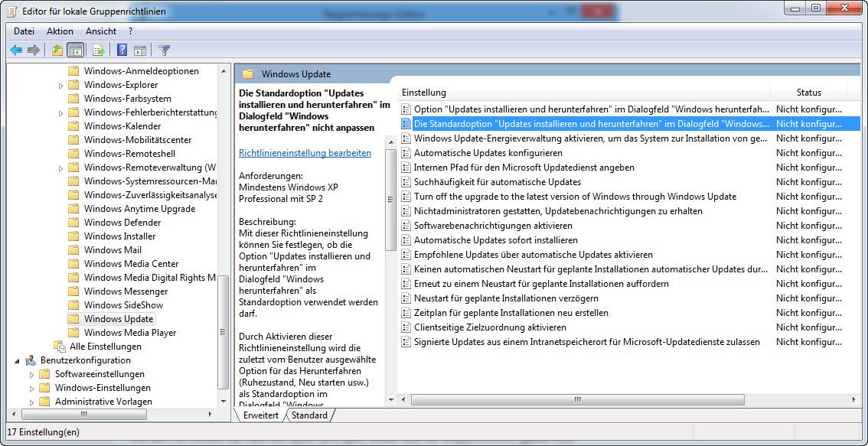Image resolution: width=868 pixels, height=446 pixels.
Task: Click the tree pane scroll-down arrow
Action: (223, 401)
